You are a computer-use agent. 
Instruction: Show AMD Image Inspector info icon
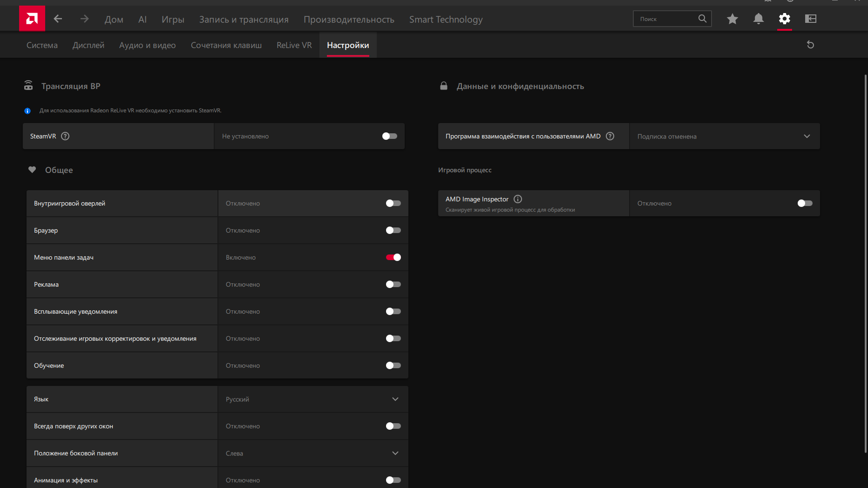(518, 199)
